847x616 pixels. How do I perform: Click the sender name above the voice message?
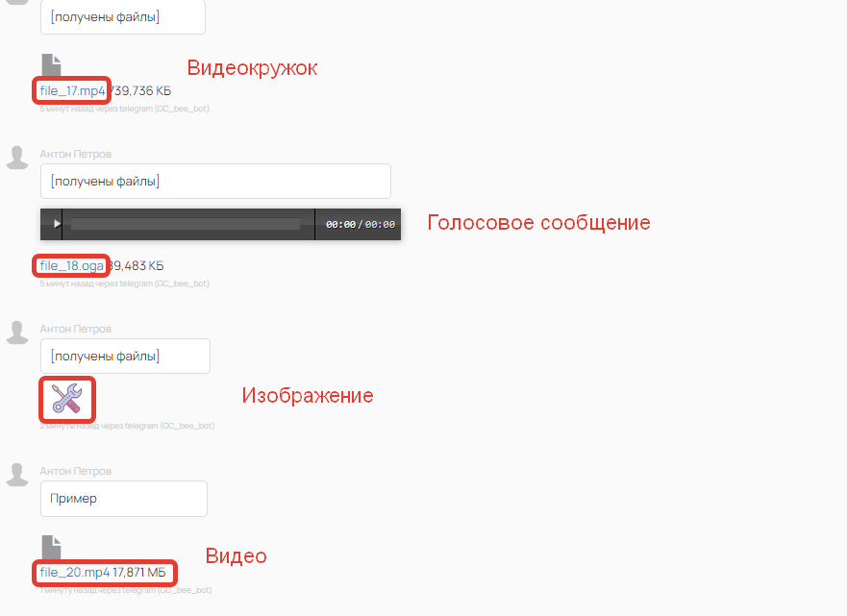[76, 154]
